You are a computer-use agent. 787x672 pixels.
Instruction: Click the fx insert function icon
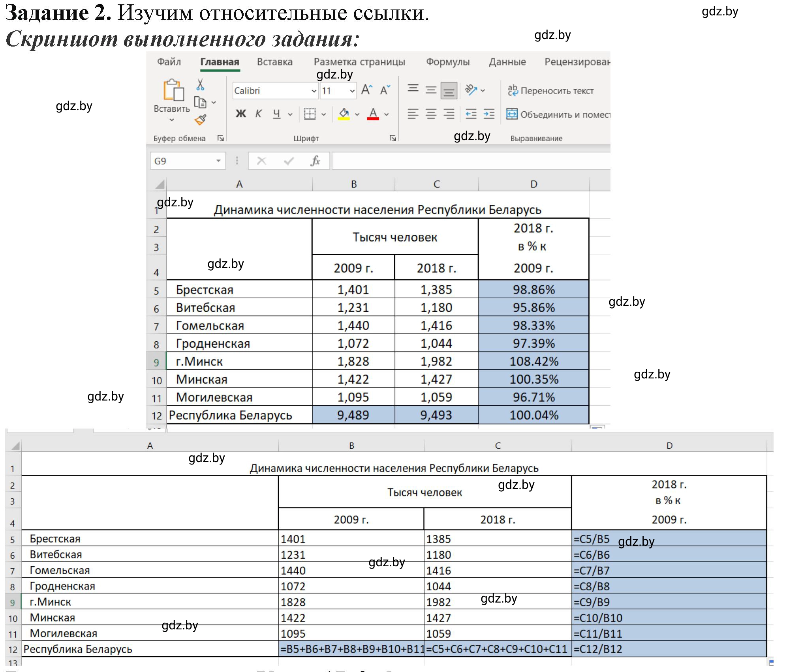point(315,161)
